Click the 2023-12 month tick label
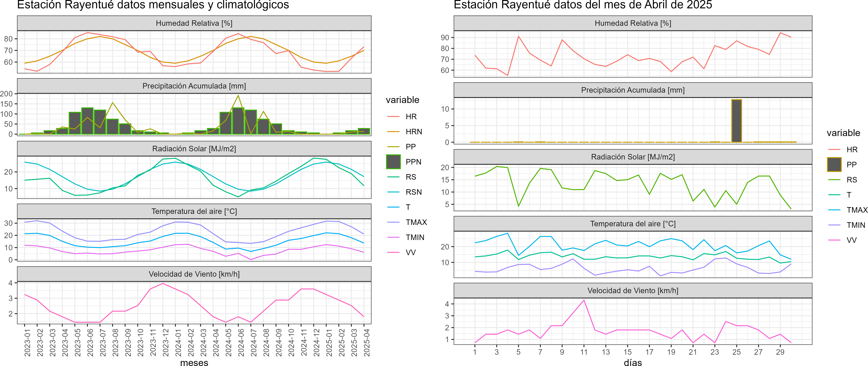This screenshot has width=868, height=366. click(166, 342)
